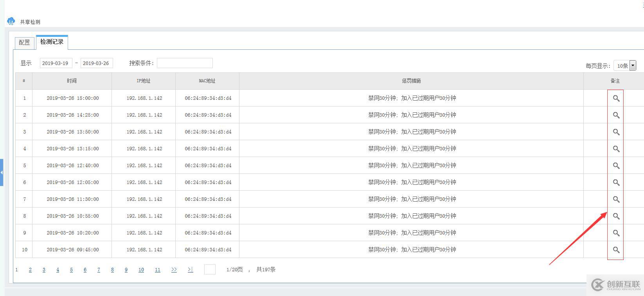Select time cell 2019-03-26 13:50:00

click(x=73, y=132)
